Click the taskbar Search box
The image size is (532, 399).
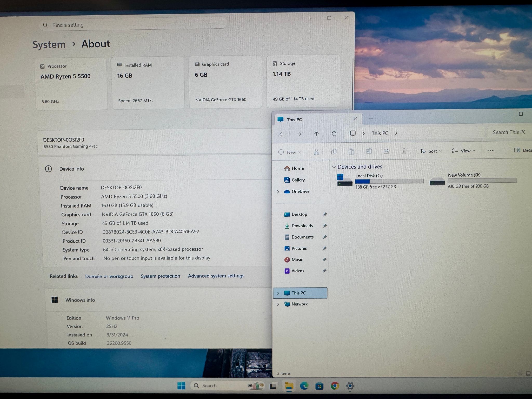[x=228, y=386]
